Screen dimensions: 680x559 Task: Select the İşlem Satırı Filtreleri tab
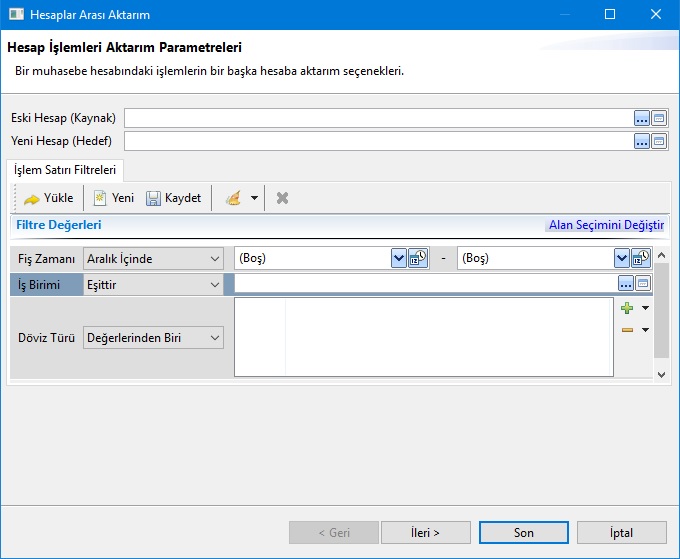pos(65,170)
